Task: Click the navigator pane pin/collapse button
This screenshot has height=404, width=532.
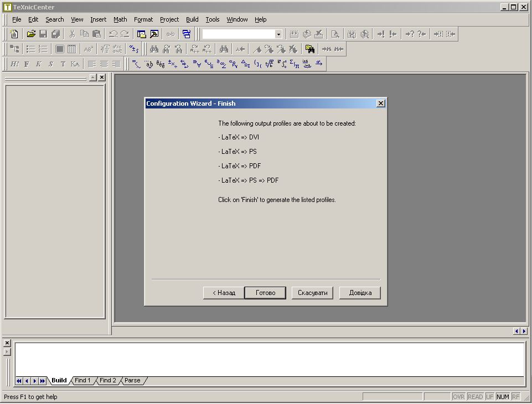Action: tap(92, 77)
